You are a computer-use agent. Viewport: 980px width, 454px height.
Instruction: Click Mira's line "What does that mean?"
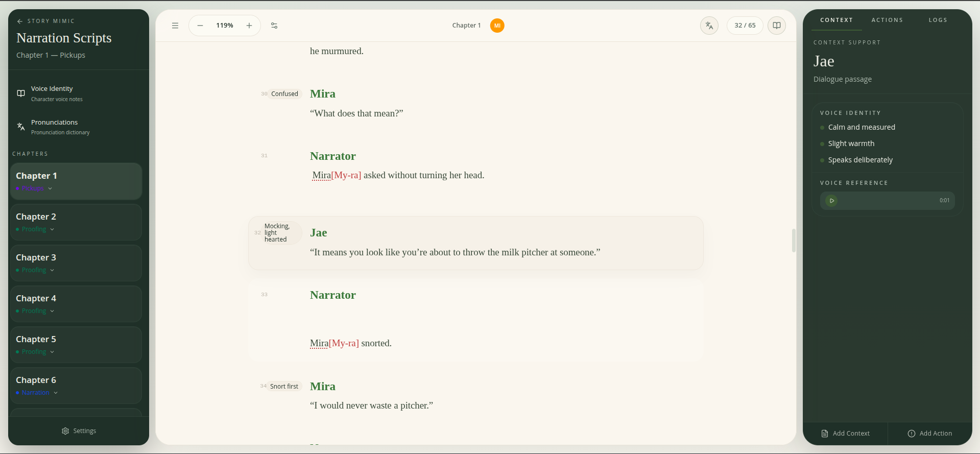356,113
